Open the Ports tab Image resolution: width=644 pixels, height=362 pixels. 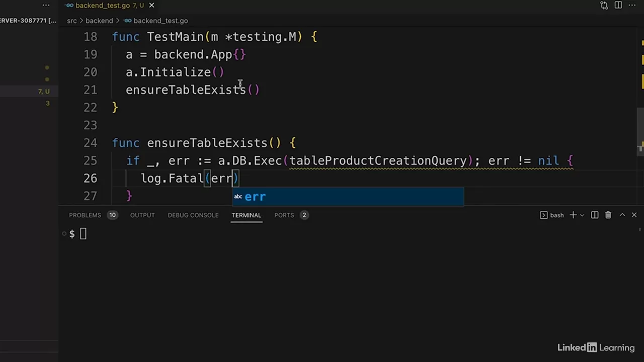click(x=284, y=215)
